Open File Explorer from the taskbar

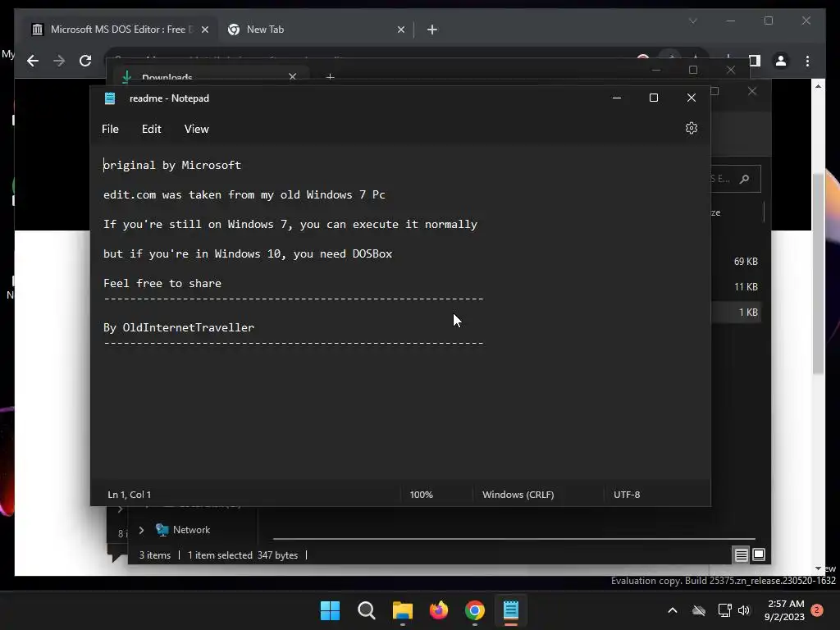click(402, 610)
